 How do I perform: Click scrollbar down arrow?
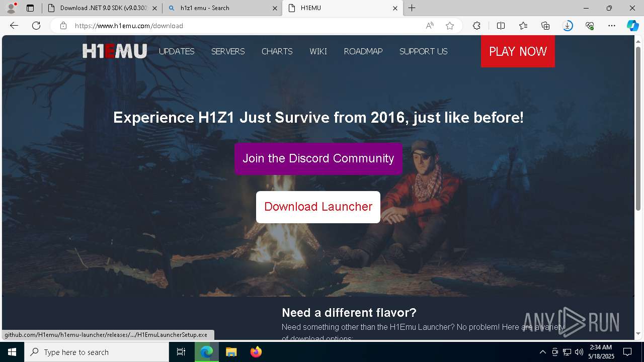click(638, 334)
